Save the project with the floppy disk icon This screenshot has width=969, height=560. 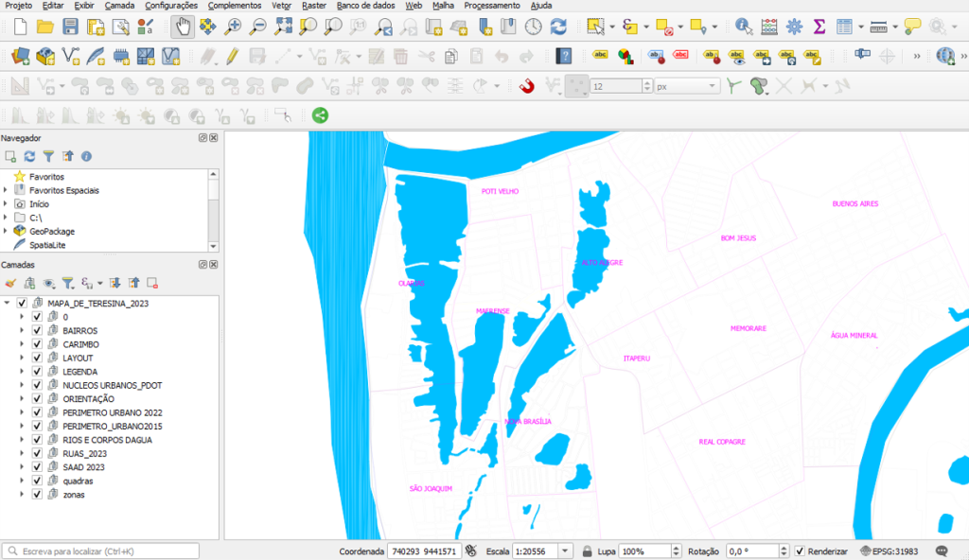(70, 26)
